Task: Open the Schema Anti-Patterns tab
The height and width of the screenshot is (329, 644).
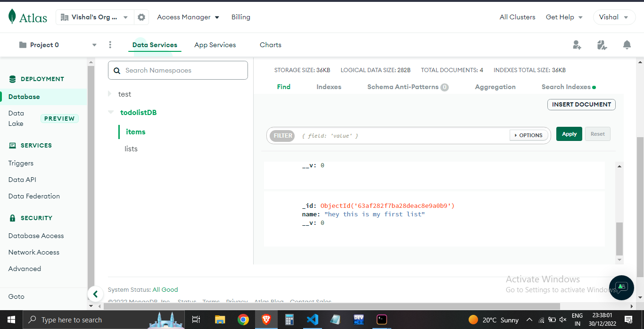Action: (408, 87)
